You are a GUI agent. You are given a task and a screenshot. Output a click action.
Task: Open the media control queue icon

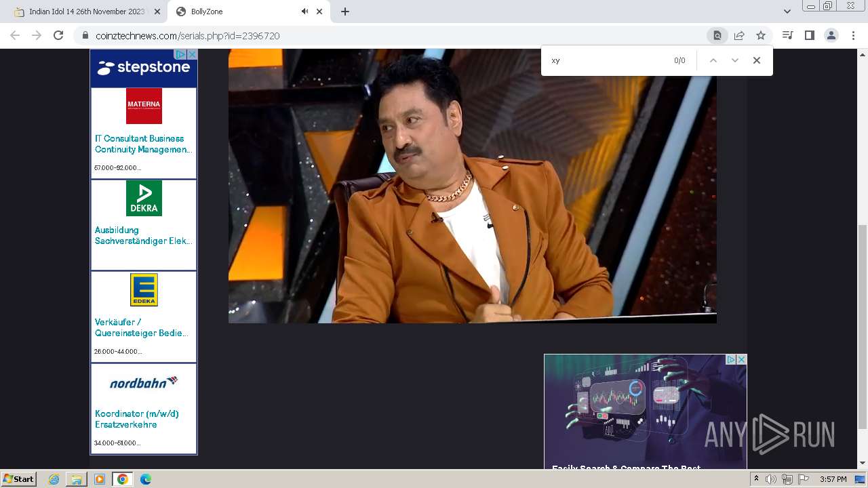(x=787, y=35)
